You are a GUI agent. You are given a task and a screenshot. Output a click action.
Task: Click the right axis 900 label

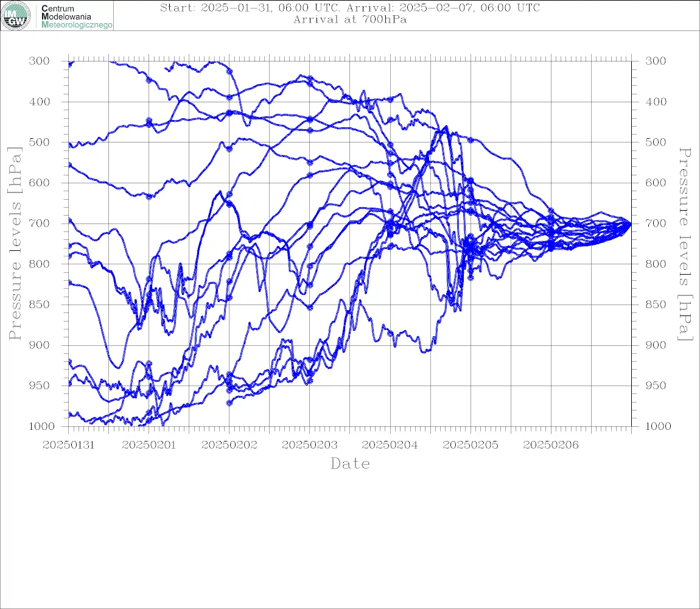(x=656, y=345)
